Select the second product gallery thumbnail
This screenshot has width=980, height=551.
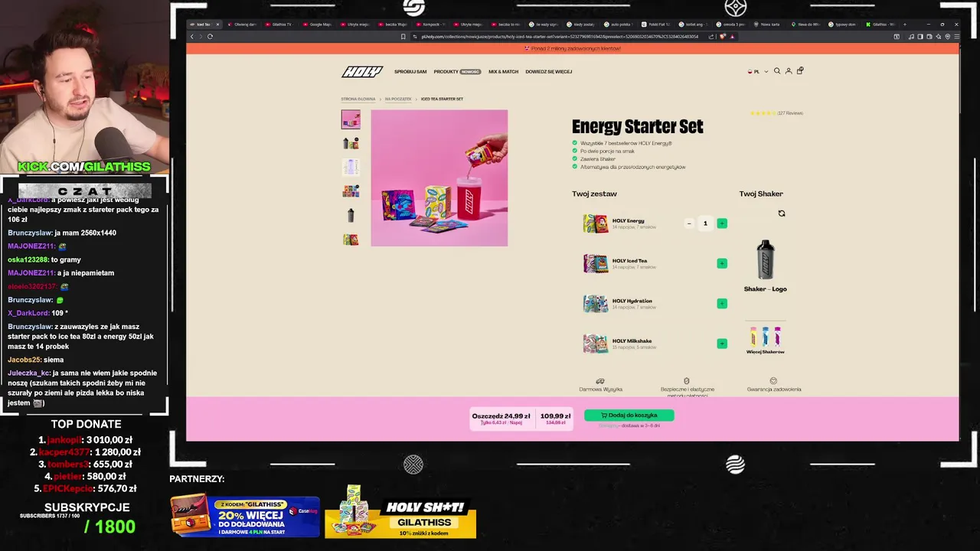(351, 143)
